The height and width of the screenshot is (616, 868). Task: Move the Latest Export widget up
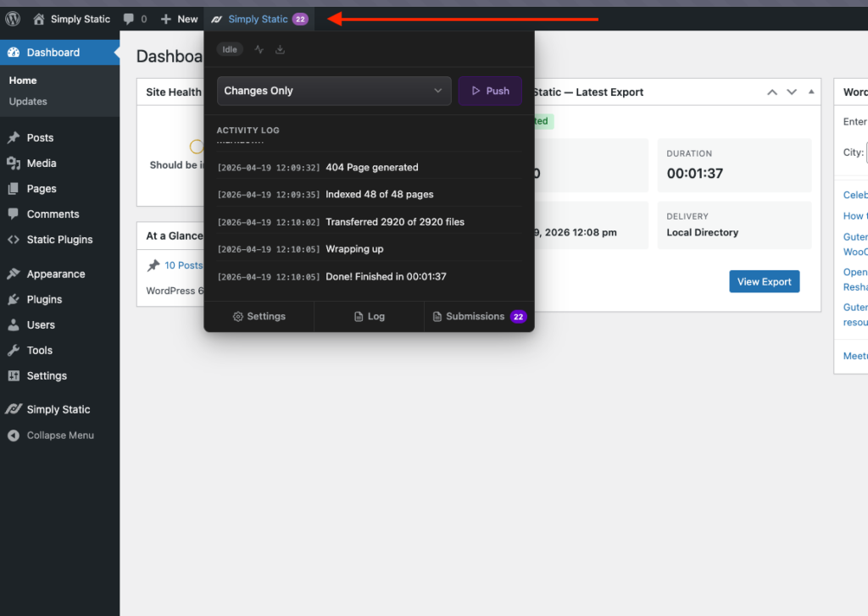coord(771,92)
